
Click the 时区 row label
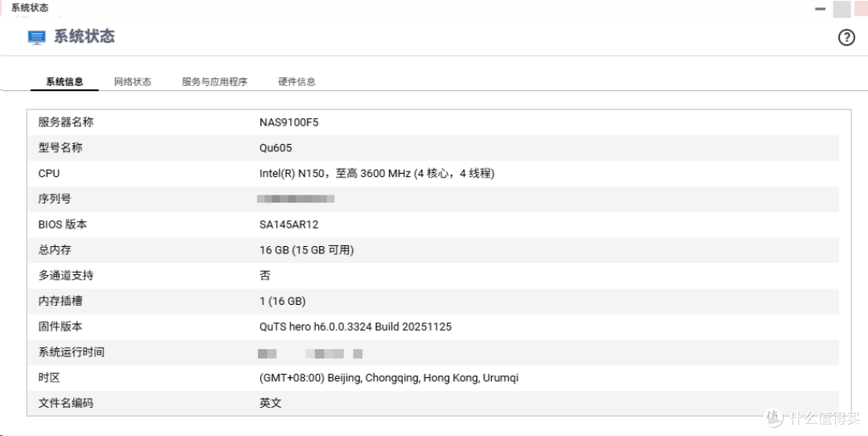pos(49,378)
